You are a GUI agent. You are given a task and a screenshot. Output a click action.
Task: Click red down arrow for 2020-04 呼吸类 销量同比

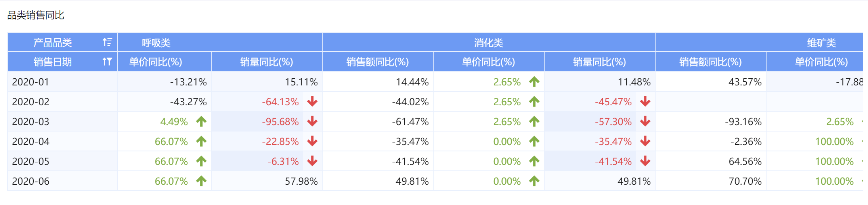tap(312, 141)
